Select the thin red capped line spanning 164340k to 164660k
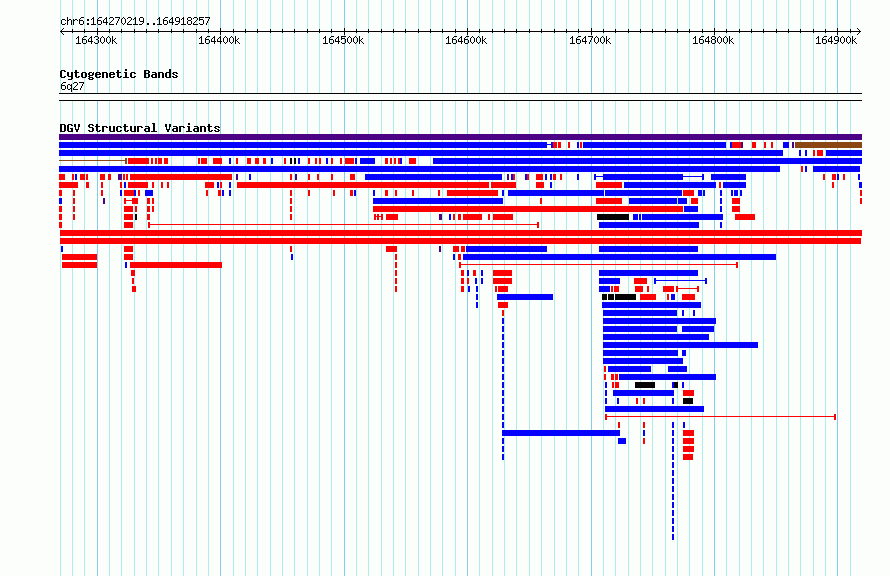 [x=343, y=225]
